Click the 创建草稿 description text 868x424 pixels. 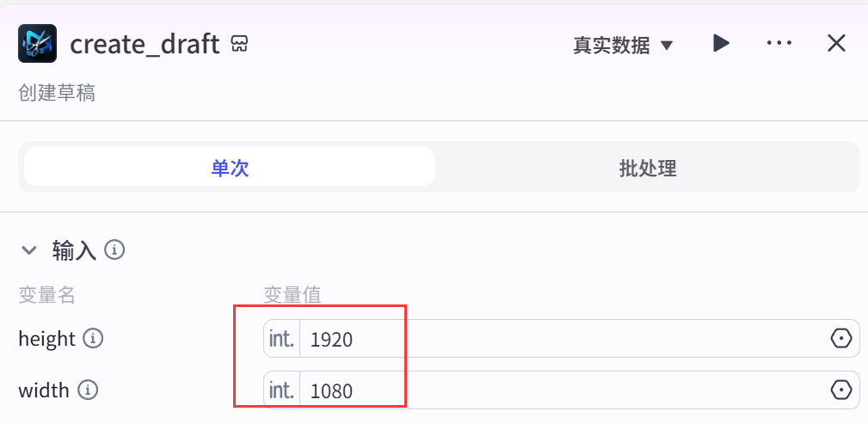57,93
